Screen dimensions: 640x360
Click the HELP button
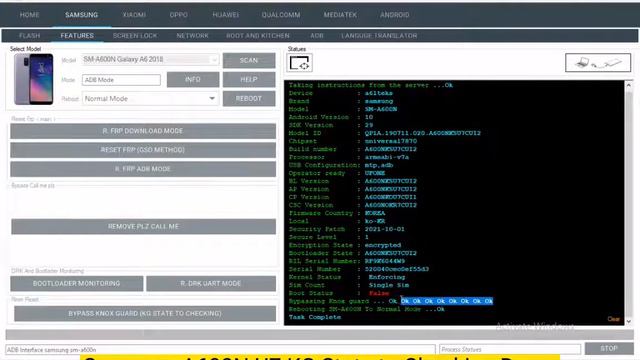249,79
